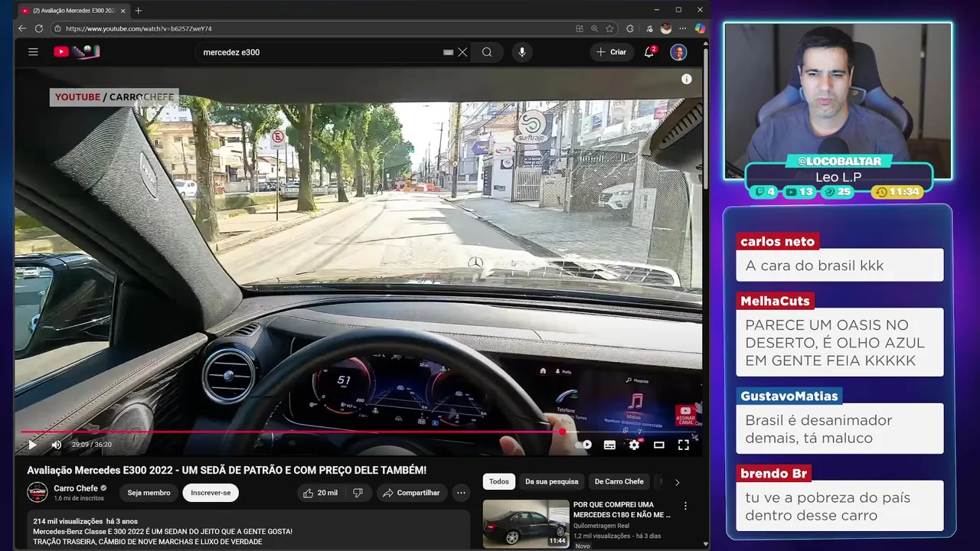Open Carro Chefe channel avatar

38,492
